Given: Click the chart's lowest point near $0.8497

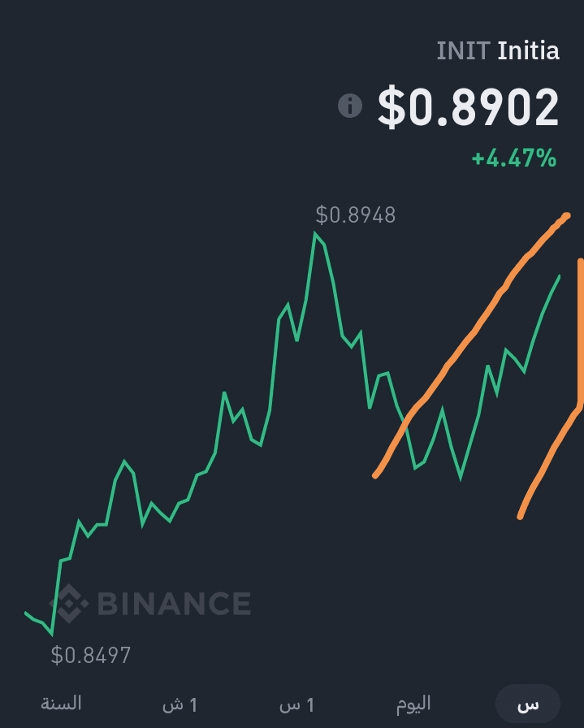Looking at the screenshot, I should click(x=51, y=635).
